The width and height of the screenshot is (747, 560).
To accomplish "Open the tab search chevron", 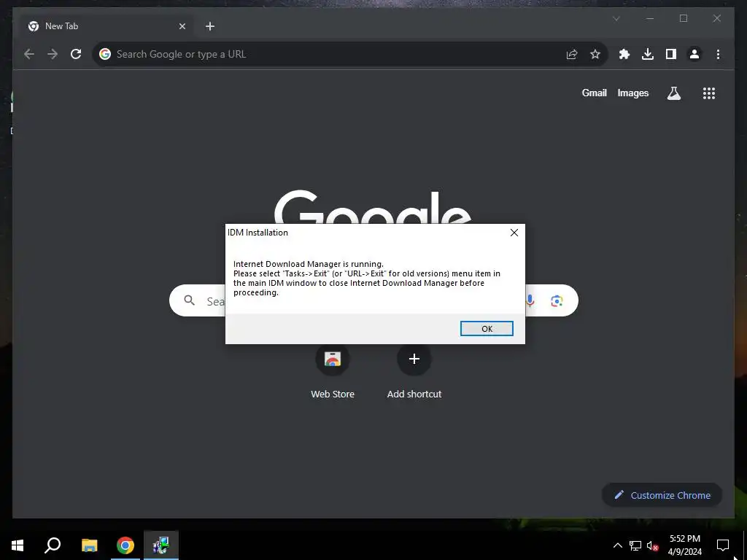I will click(x=616, y=18).
